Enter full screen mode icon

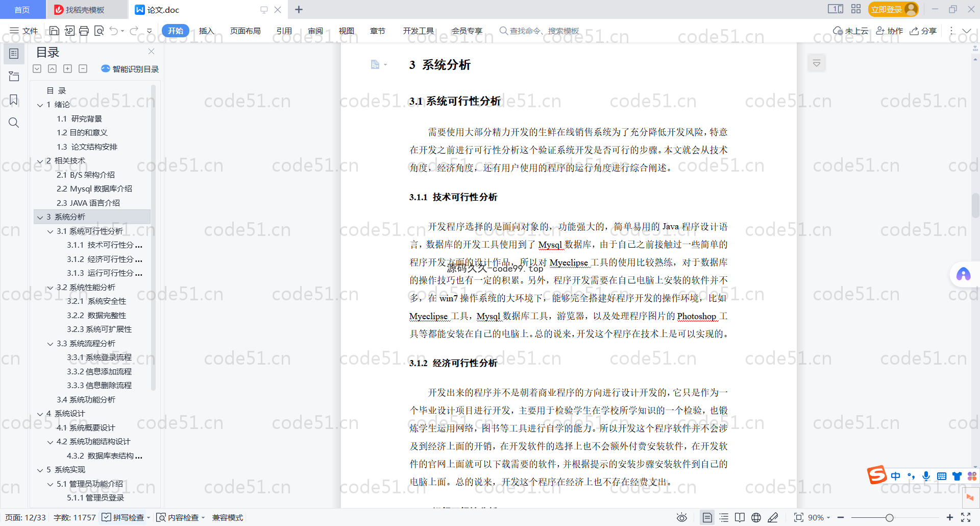click(x=966, y=517)
